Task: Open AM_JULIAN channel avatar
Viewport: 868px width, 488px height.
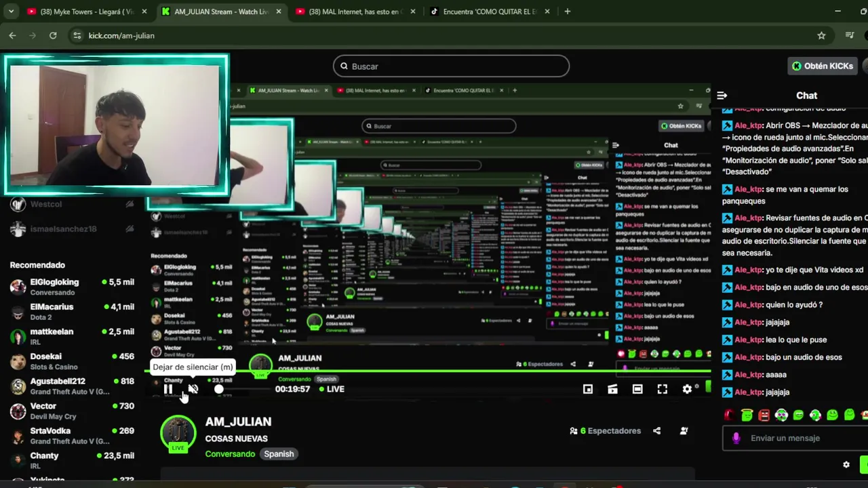Action: click(178, 434)
